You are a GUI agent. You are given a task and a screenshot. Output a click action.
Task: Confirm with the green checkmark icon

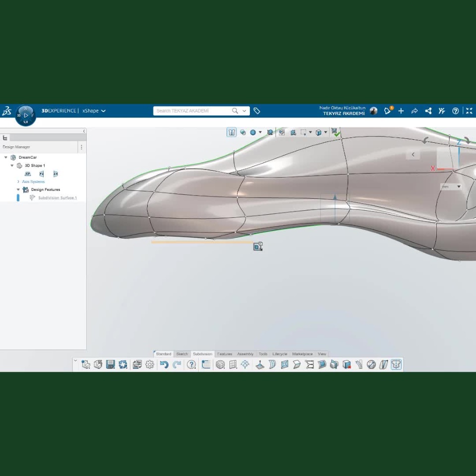pos(336,132)
